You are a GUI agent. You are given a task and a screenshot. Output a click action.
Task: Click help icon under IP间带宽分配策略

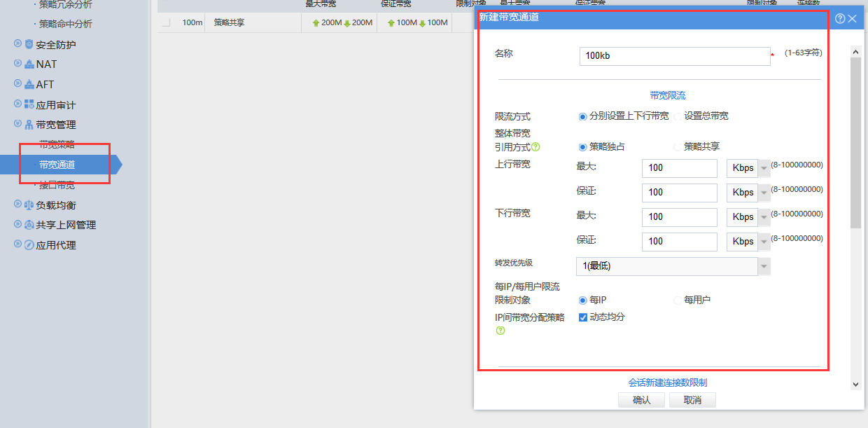(x=500, y=331)
